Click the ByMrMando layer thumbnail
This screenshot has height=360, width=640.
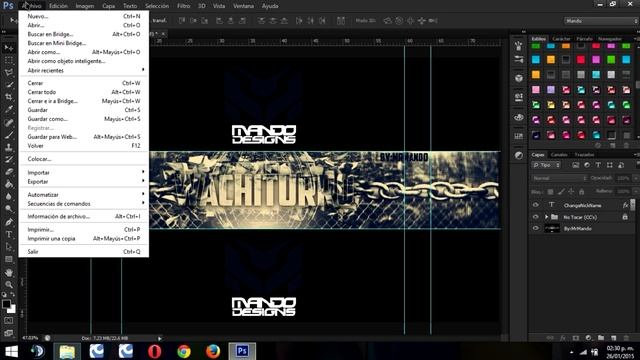click(552, 229)
